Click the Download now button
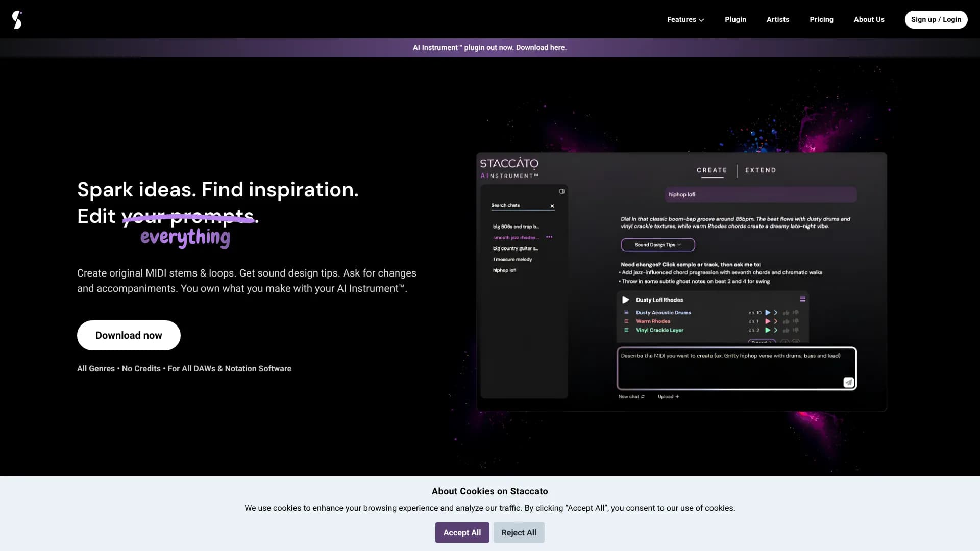Screen dimensions: 980x551 click(128, 335)
